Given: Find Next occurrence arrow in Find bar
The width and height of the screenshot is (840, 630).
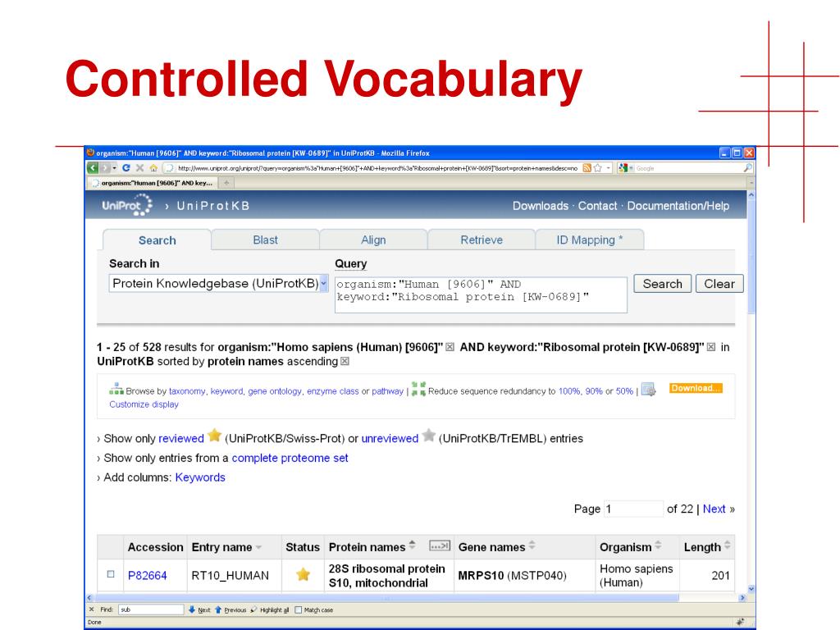Looking at the screenshot, I should click(x=192, y=609).
